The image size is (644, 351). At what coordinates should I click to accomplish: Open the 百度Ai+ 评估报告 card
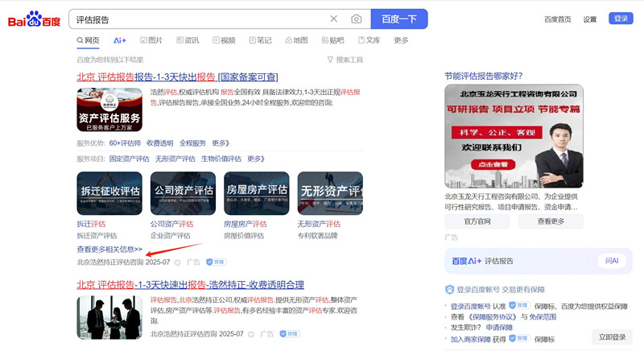click(539, 261)
